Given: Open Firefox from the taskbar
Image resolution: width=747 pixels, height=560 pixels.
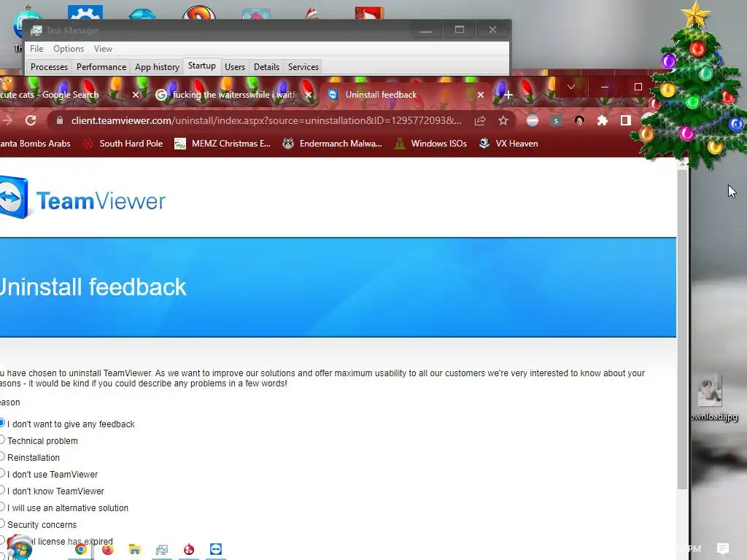Looking at the screenshot, I should (108, 550).
